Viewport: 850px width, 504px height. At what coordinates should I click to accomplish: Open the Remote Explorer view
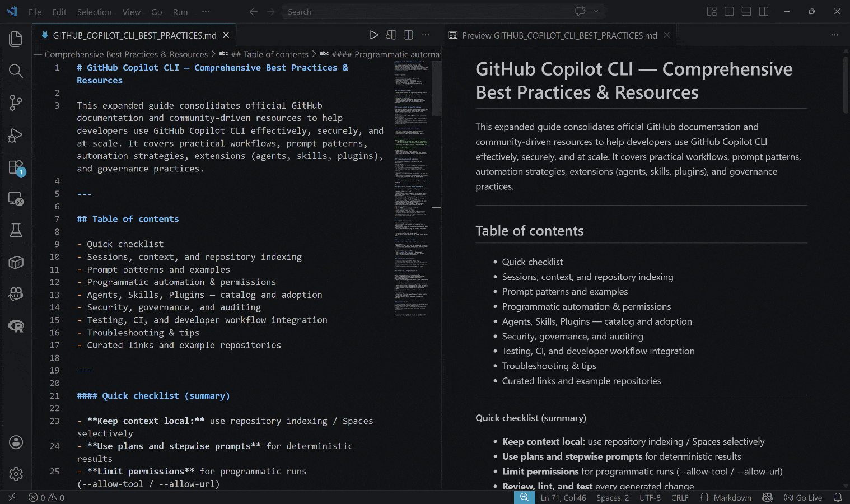pyautogui.click(x=16, y=199)
